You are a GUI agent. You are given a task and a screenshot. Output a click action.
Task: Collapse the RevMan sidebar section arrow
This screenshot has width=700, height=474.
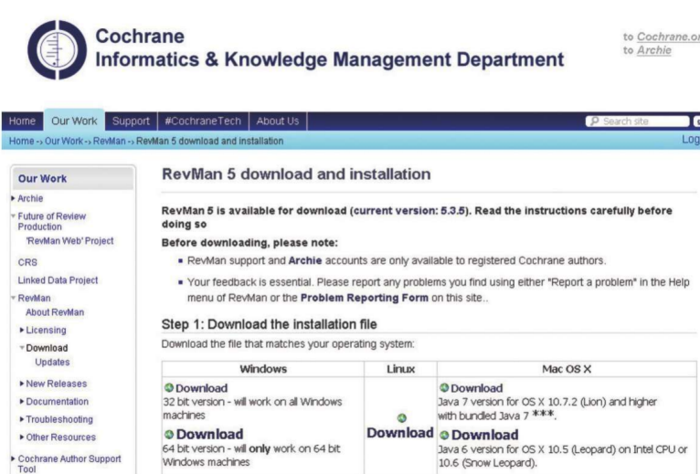13,298
